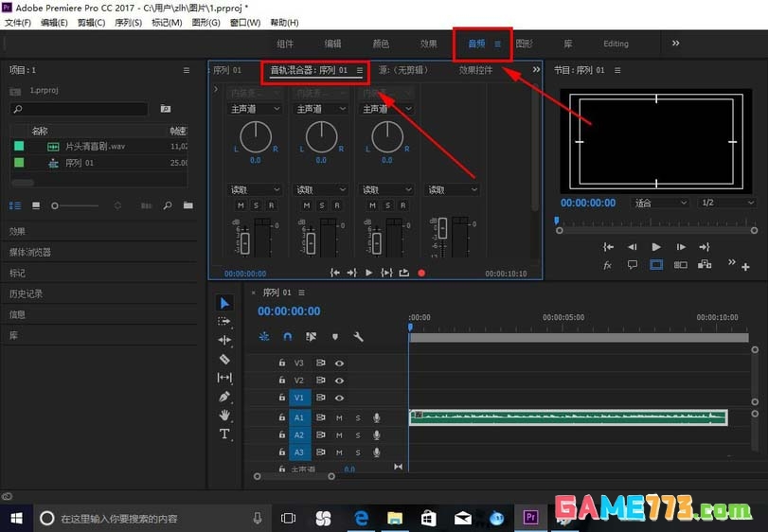Solo track A2 in the timeline

point(358,435)
